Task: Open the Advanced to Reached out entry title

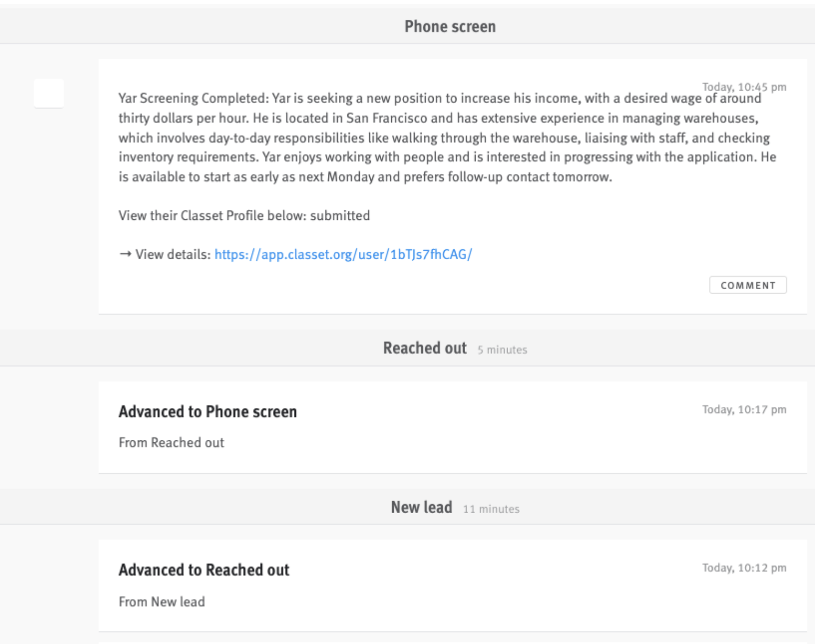Action: [204, 570]
